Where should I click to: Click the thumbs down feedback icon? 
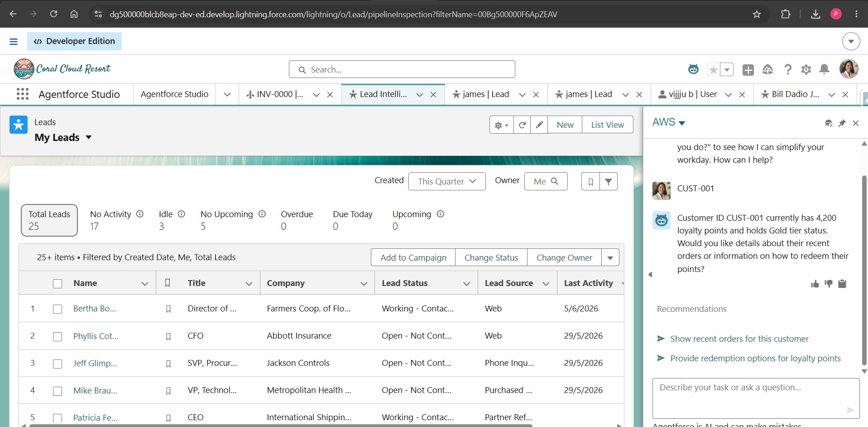829,284
